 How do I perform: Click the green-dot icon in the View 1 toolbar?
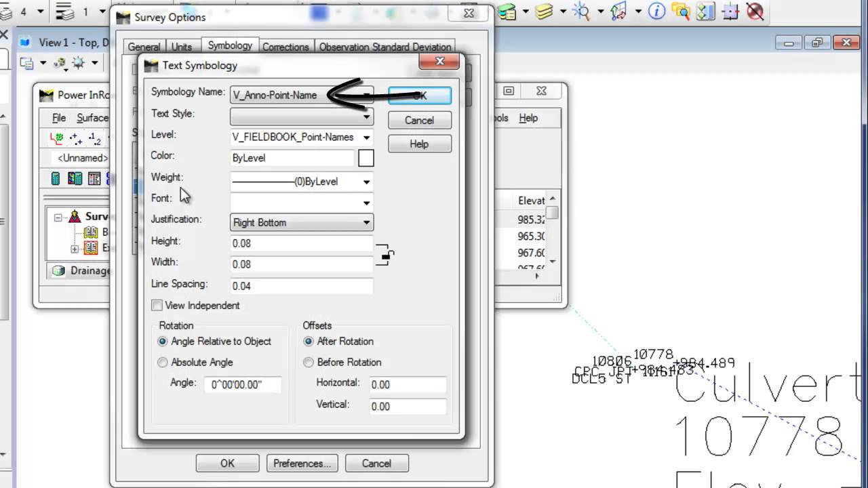click(60, 63)
